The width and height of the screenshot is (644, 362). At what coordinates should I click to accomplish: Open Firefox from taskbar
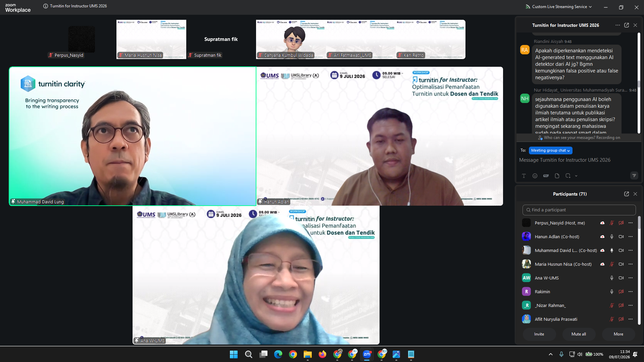point(322,354)
